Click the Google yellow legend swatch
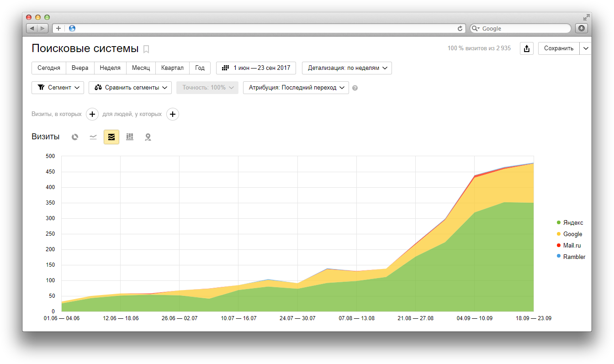The width and height of the screenshot is (614, 364). pos(558,234)
